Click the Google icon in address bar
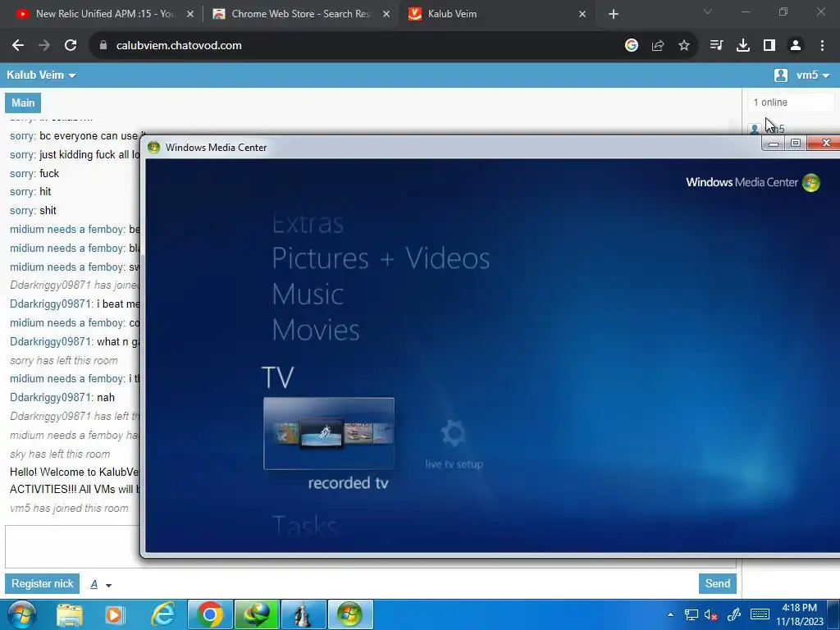This screenshot has width=840, height=630. [x=632, y=46]
